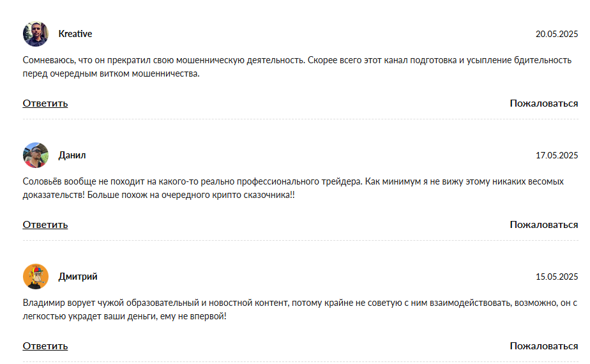
Task: Open Дмитрий's cartoon avatar
Action: (36, 277)
